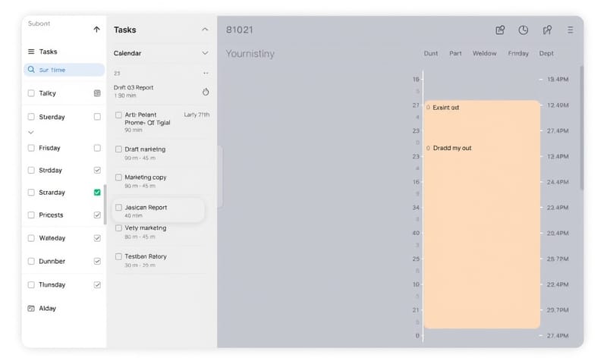Switch to the Weldow day tab
This screenshot has width=607, height=364.
click(x=484, y=54)
